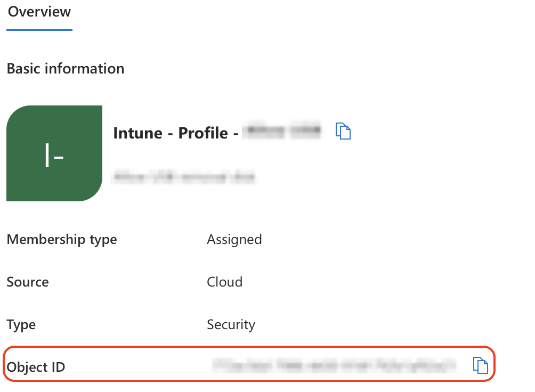
Task: Switch to the Overview tab
Action: [39, 12]
